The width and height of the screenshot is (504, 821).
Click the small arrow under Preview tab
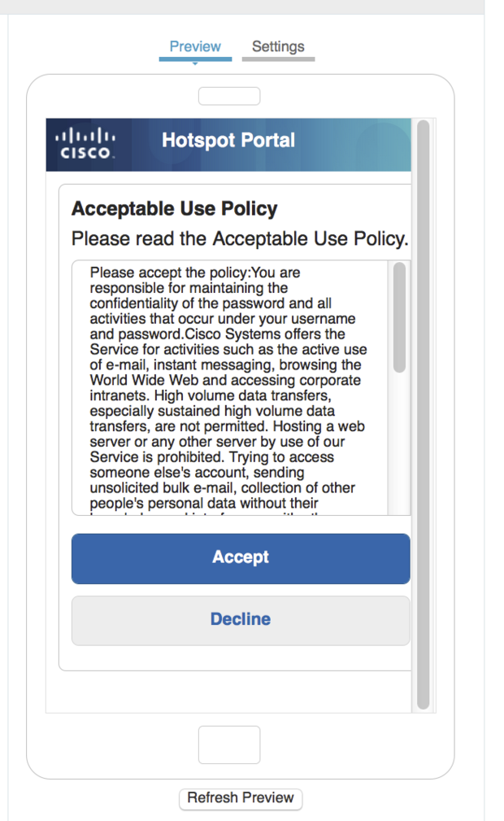pos(195,63)
